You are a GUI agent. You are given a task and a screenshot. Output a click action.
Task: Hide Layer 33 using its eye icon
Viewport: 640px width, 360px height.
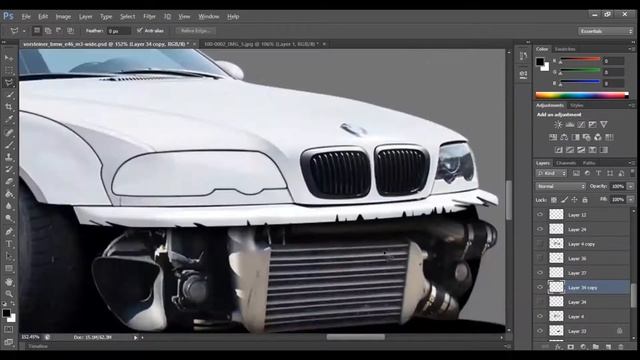click(x=540, y=331)
